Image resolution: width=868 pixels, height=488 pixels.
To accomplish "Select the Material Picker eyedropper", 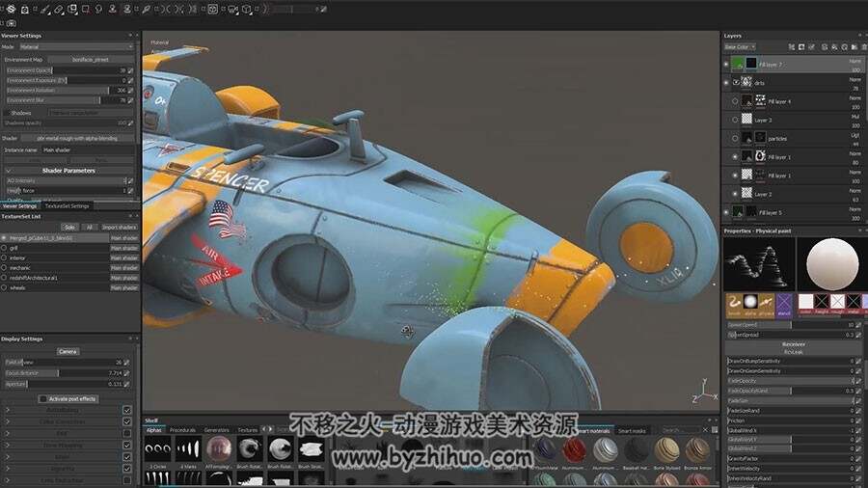I will point(147,9).
